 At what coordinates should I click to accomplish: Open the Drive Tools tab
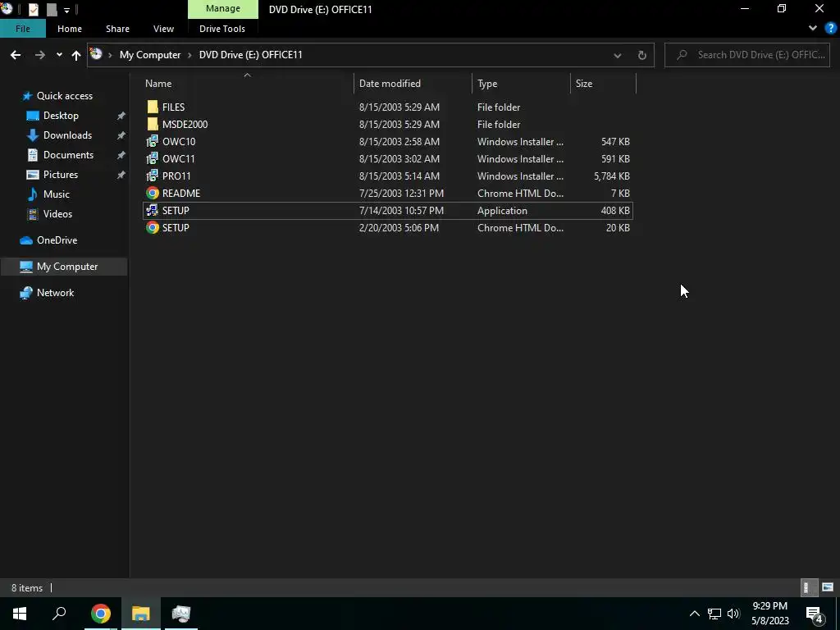pos(222,29)
